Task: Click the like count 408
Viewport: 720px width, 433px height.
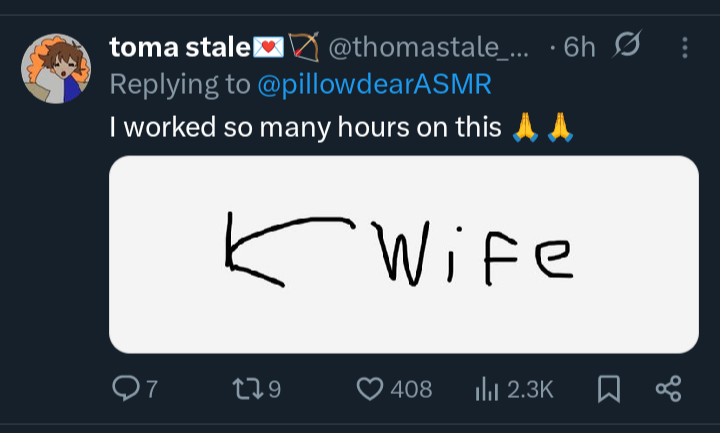Action: point(411,389)
